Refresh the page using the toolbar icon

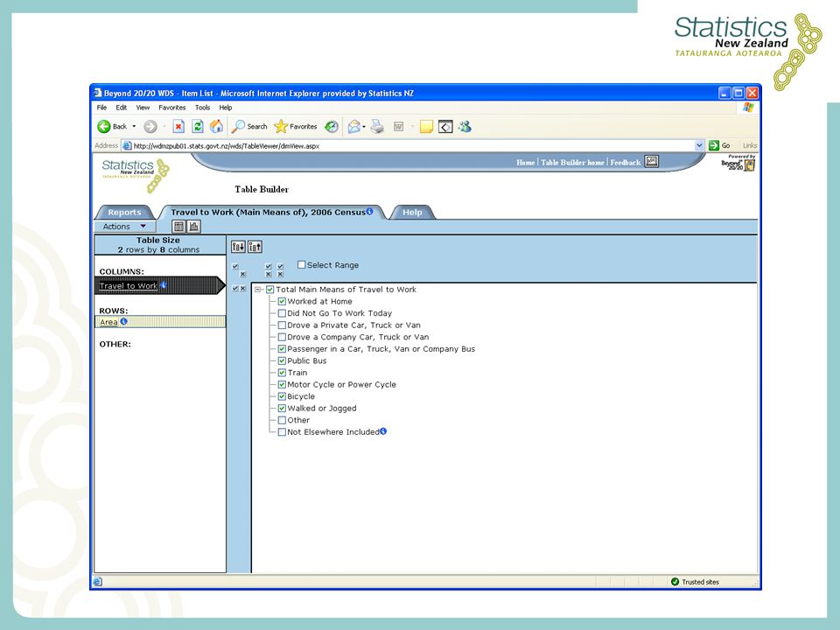point(198,126)
